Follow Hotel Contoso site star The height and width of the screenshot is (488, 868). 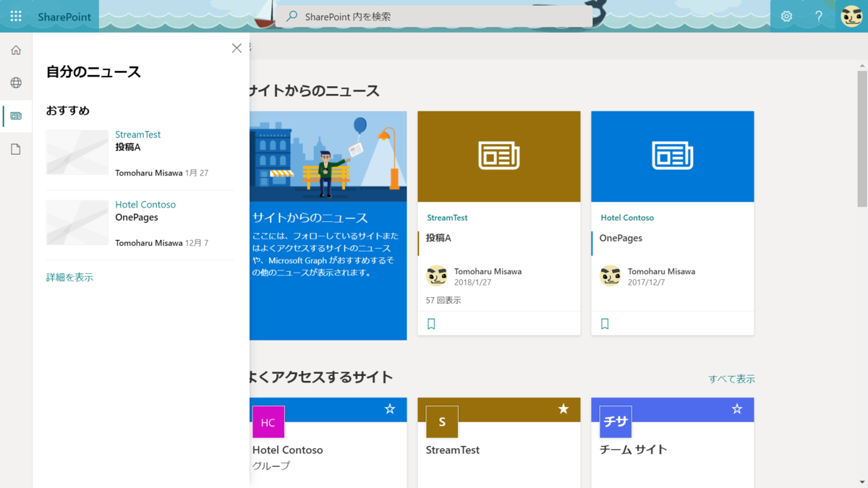390,409
